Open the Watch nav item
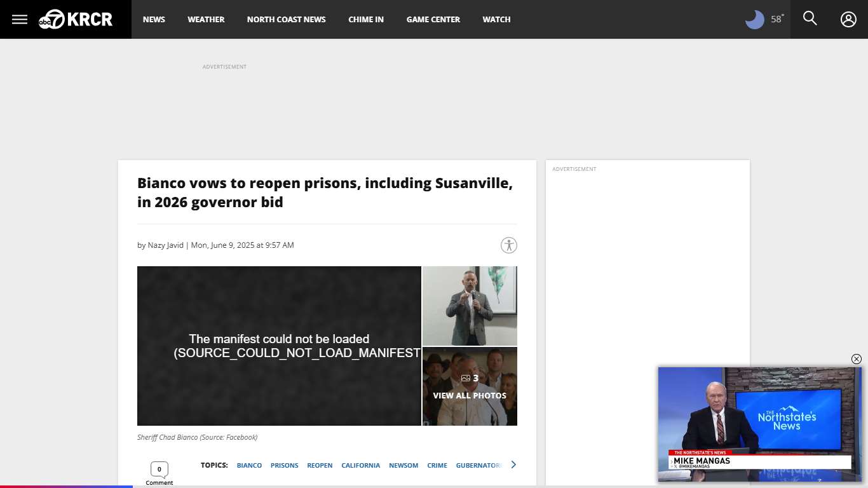Screen dimensions: 868x488 496,20
